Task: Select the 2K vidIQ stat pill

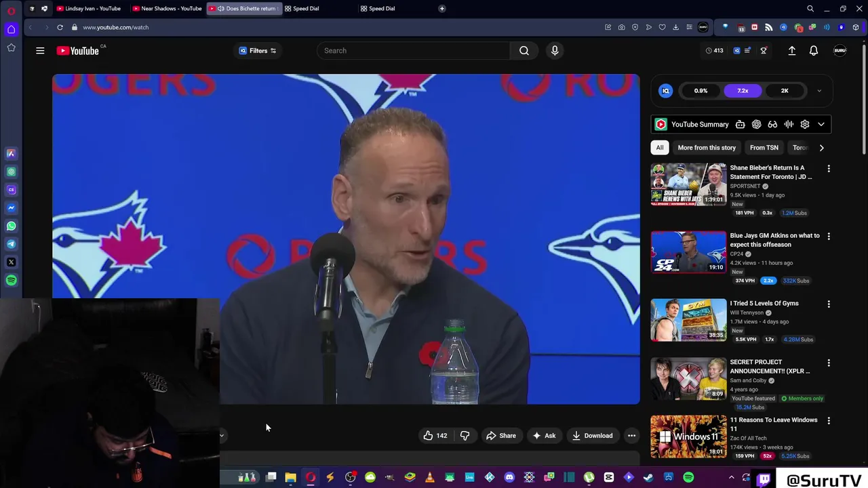Action: pyautogui.click(x=785, y=91)
